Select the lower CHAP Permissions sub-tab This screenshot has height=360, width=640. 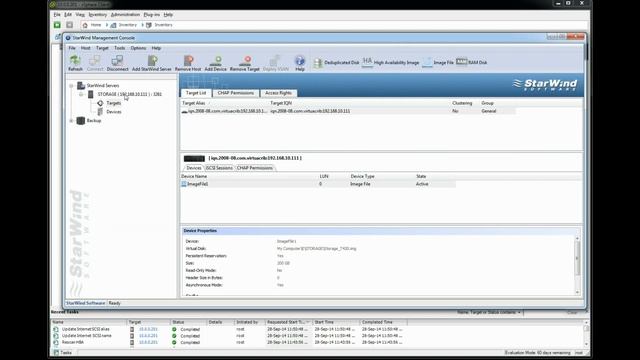255,168
